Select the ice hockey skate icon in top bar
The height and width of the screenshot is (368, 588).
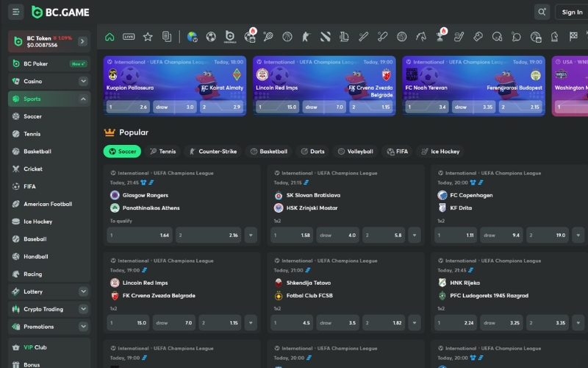(459, 37)
